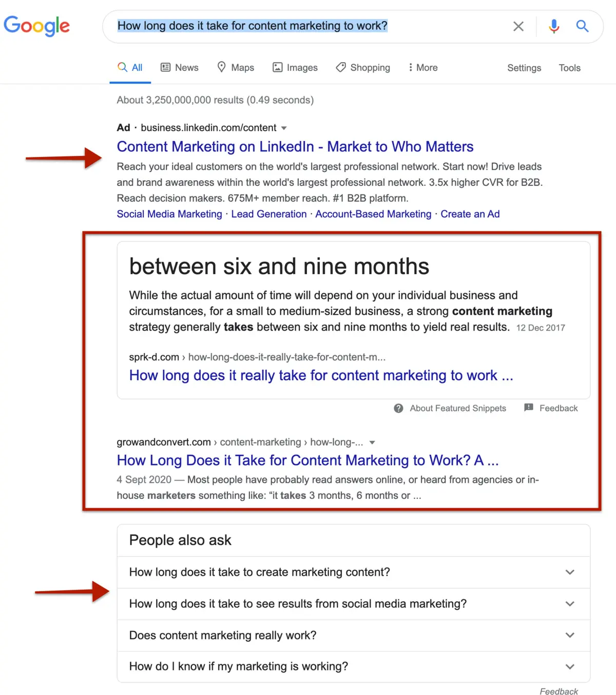Expand 'Does content marketing really work?'
The width and height of the screenshot is (616, 695).
pos(353,635)
